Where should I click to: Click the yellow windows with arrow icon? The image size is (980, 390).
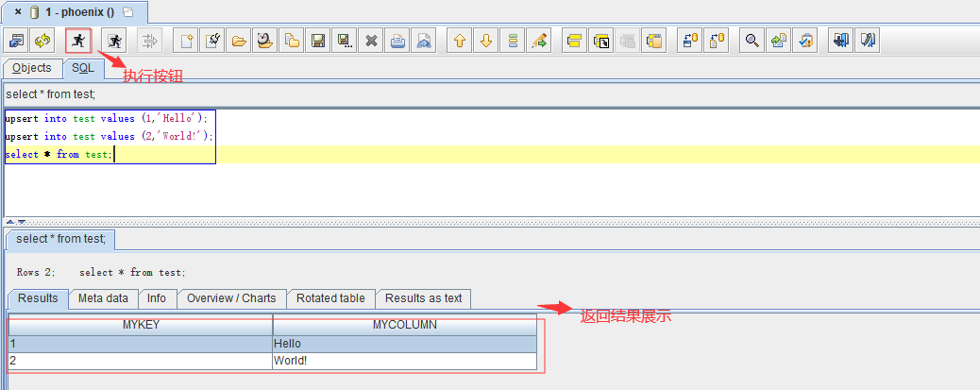pyautogui.click(x=601, y=42)
